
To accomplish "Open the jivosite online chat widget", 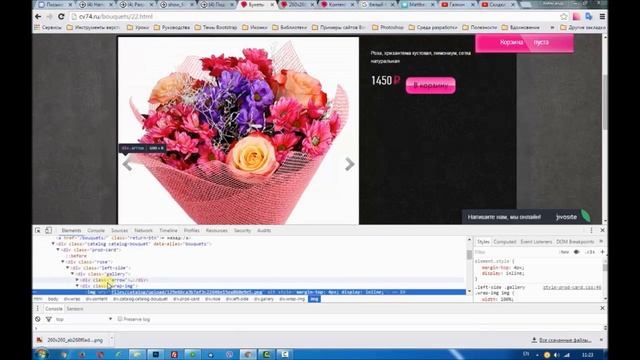I will [x=527, y=217].
